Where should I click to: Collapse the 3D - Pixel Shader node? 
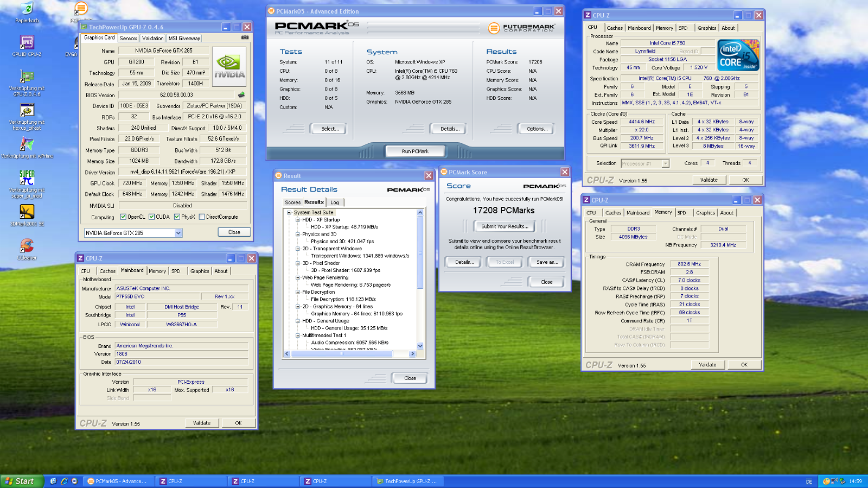pos(298,263)
